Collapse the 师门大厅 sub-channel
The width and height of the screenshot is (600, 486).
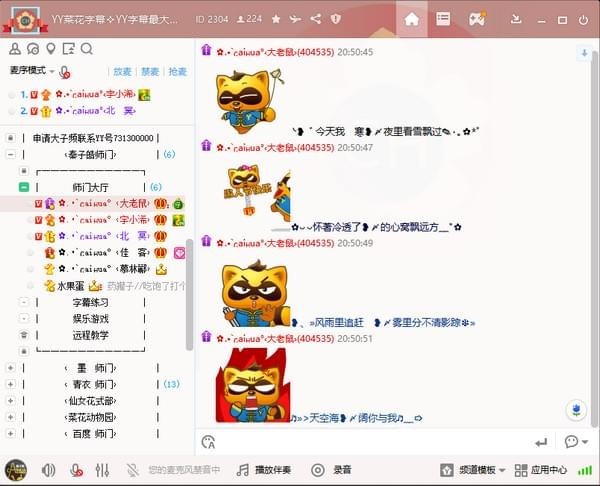point(24,187)
